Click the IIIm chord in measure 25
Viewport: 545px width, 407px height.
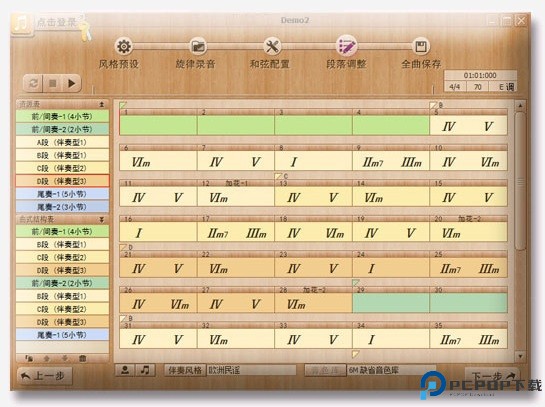[489, 269]
